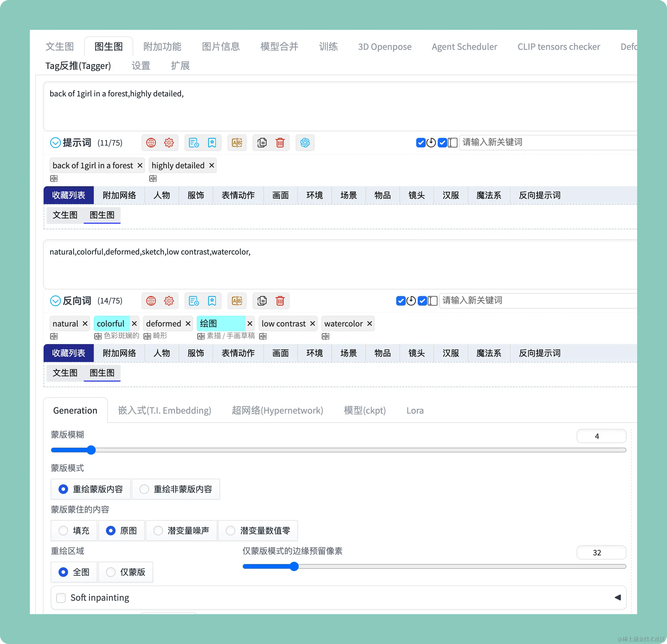Switch to the 文生图 main tab

tap(59, 47)
